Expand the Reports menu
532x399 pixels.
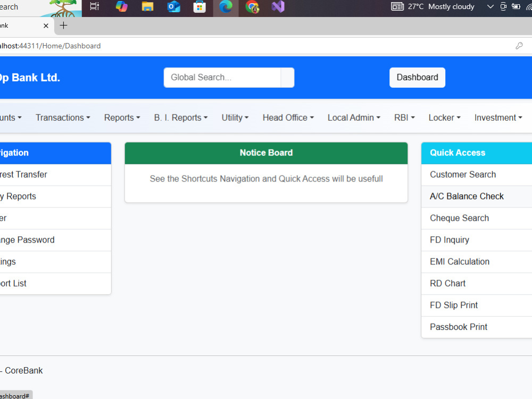(x=122, y=118)
